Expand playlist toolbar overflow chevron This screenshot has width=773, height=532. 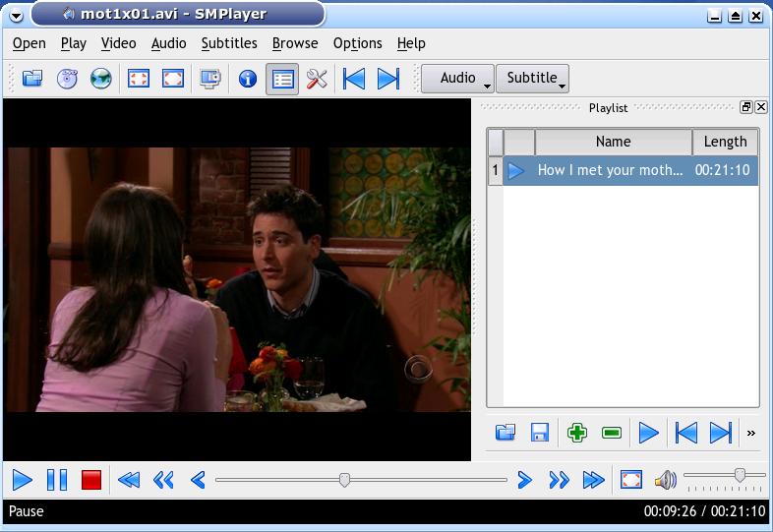tap(750, 434)
